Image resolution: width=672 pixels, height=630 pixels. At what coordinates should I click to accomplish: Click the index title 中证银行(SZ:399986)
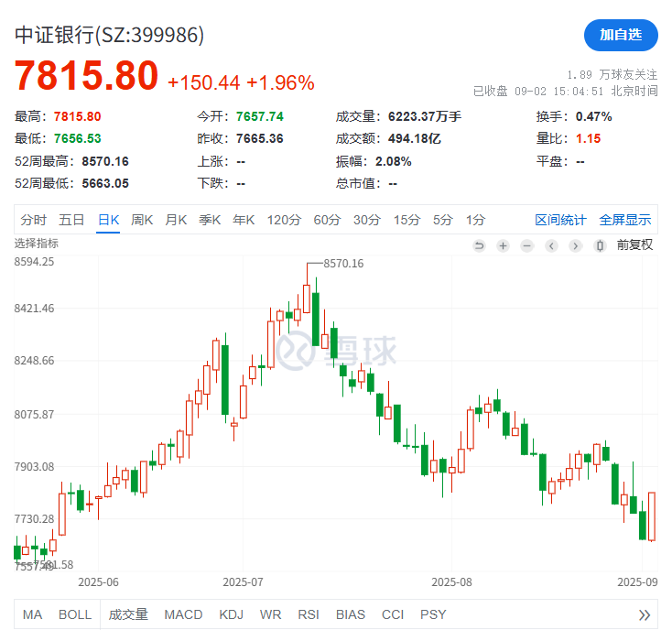(109, 35)
